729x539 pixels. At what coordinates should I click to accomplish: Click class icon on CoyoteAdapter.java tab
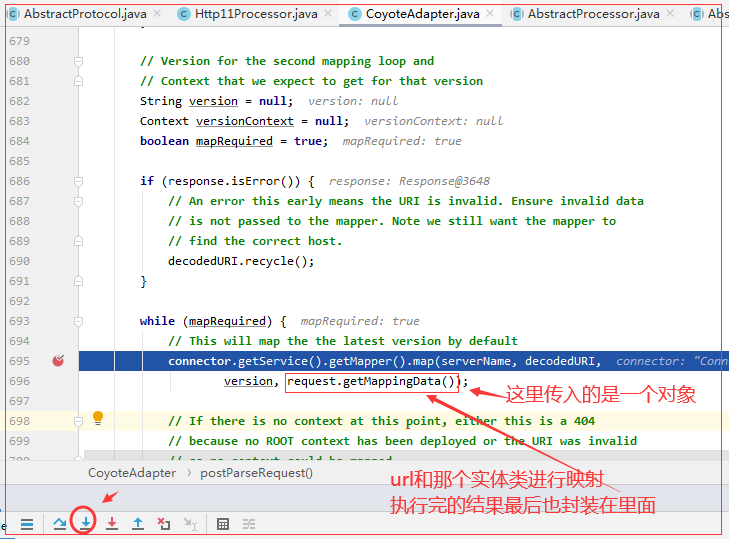pyautogui.click(x=355, y=14)
